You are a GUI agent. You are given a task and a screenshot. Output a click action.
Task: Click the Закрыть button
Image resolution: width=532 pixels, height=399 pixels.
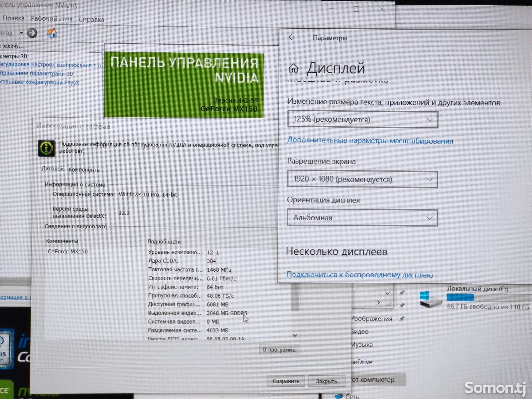coord(326,381)
